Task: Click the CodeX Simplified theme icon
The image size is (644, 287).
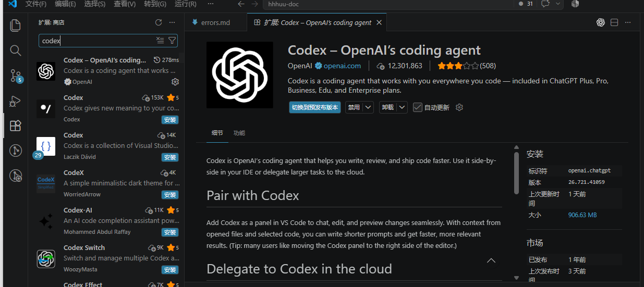Action: tap(46, 184)
